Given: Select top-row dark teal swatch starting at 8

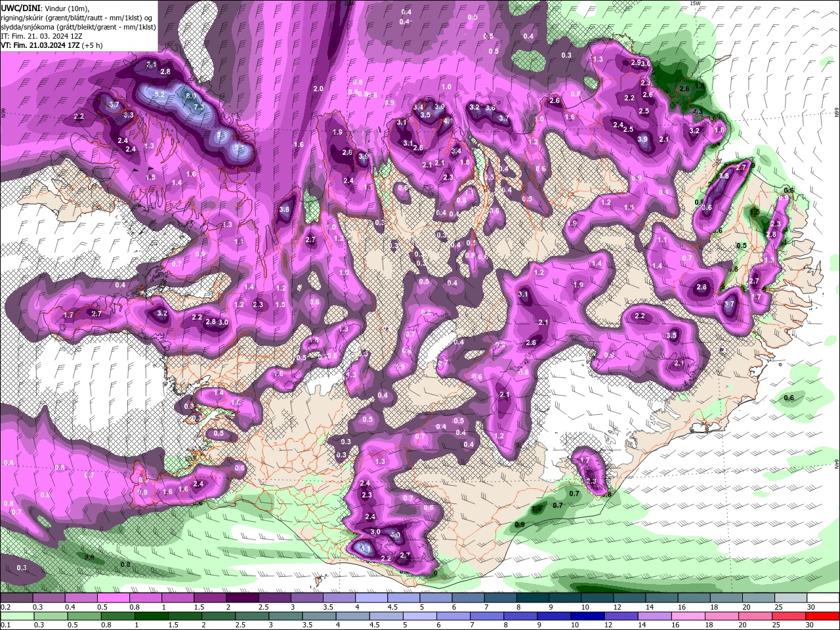Looking at the screenshot, I should (532, 598).
